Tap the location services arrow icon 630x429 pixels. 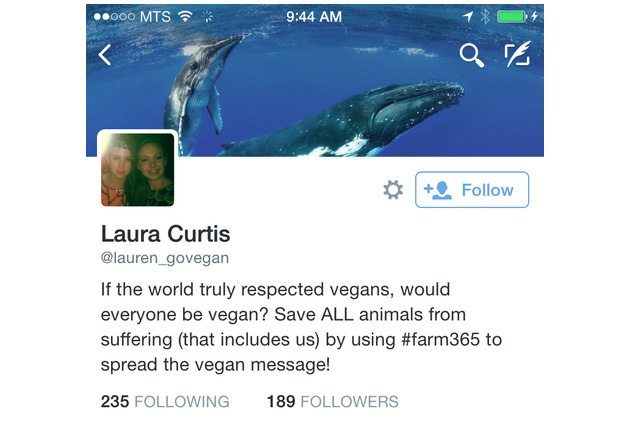467,16
